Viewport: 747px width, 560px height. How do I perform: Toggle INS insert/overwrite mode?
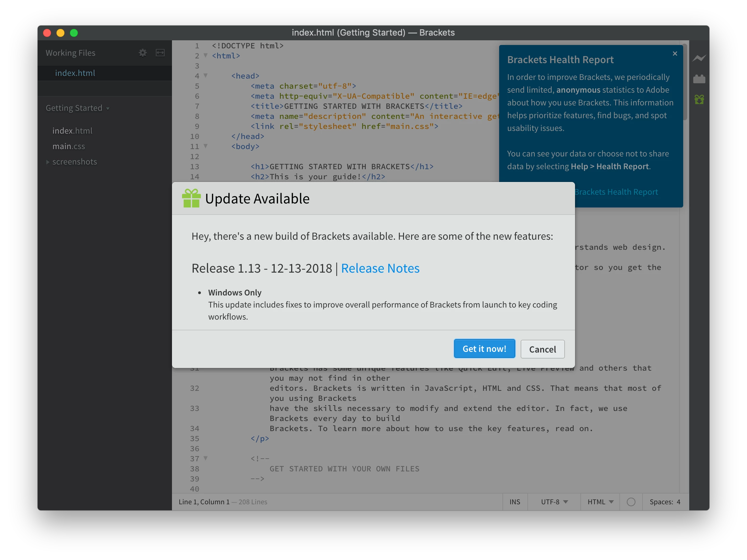tap(515, 502)
